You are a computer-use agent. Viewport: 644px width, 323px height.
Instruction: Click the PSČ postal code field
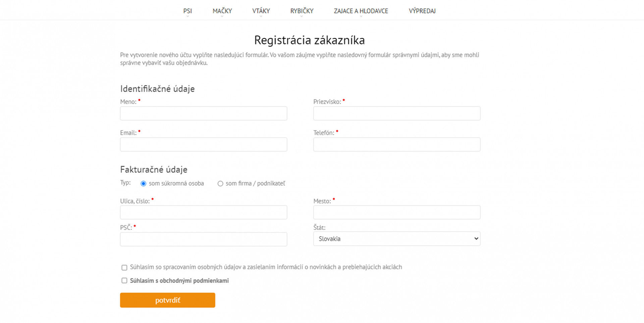click(x=204, y=239)
